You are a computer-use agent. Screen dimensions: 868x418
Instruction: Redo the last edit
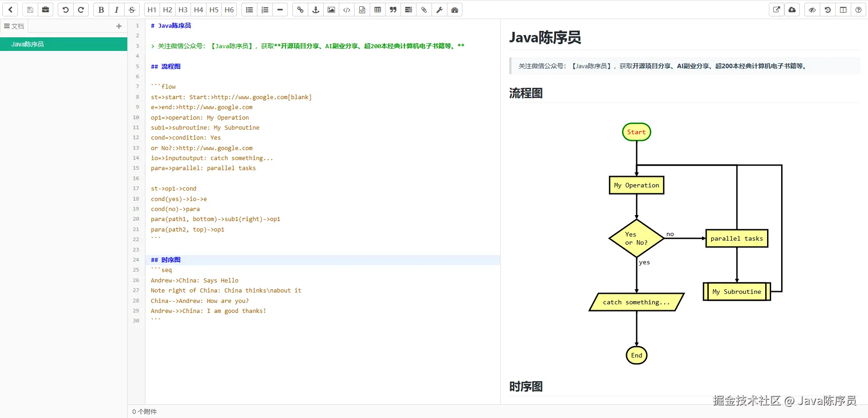coord(81,10)
